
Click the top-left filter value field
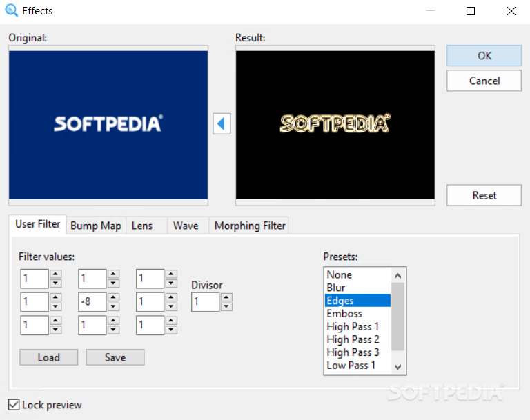(35, 279)
